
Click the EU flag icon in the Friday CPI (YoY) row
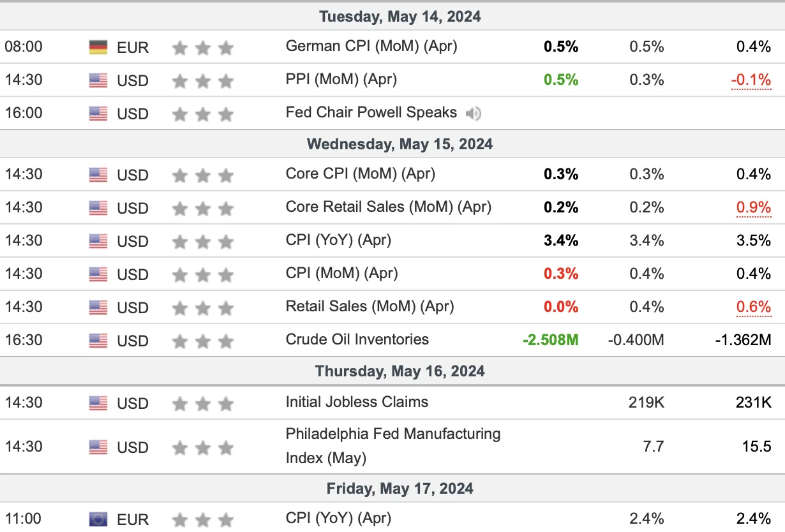[98, 519]
